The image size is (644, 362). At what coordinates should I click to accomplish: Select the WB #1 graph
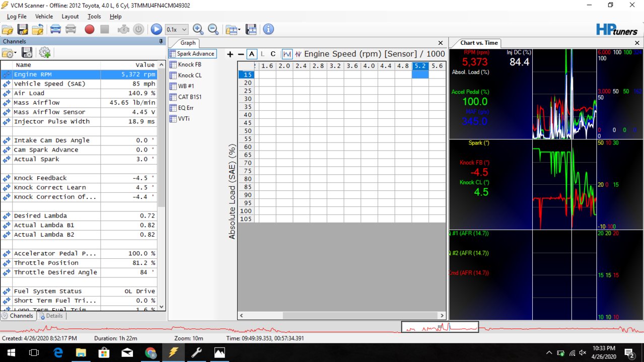coord(181,86)
